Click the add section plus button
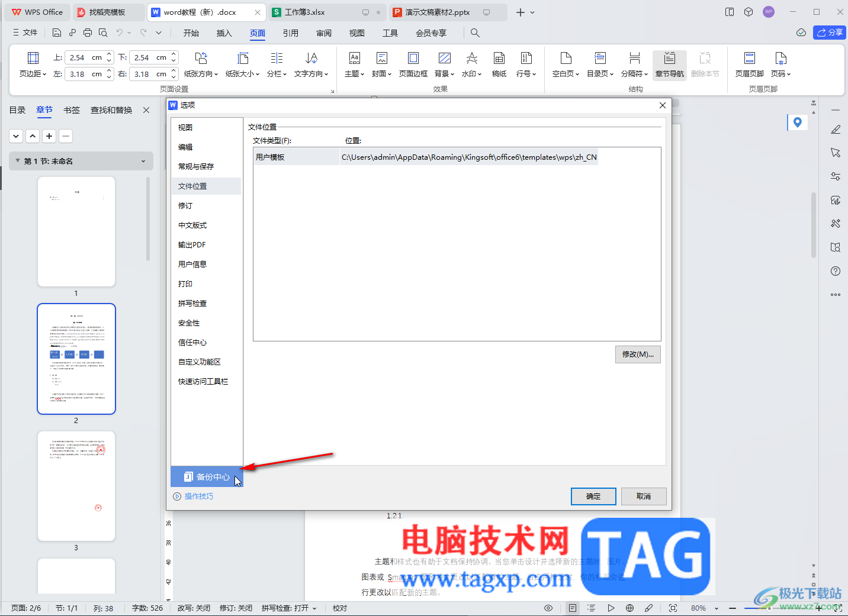This screenshot has height=616, width=848. (x=49, y=136)
